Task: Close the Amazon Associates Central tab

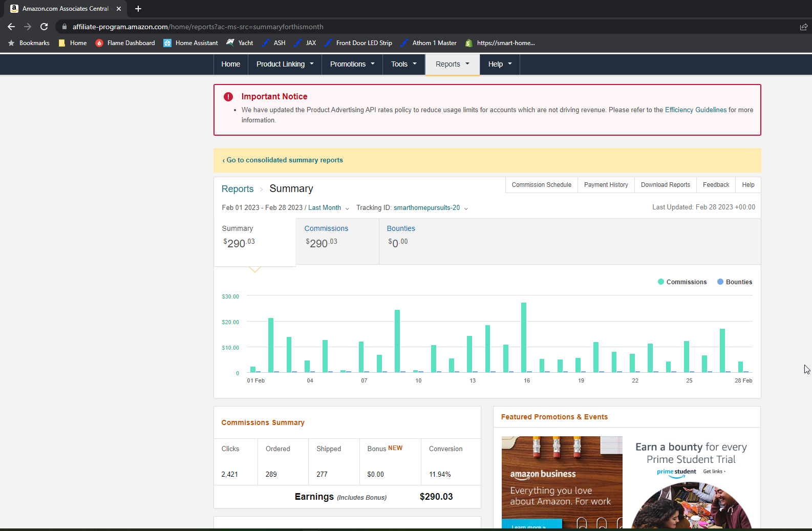Action: click(x=119, y=9)
